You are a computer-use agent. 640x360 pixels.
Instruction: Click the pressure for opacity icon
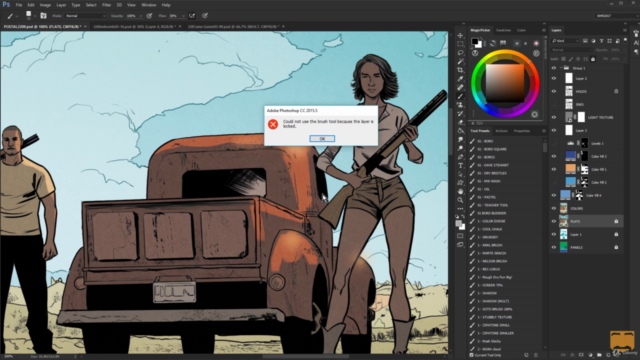149,16
